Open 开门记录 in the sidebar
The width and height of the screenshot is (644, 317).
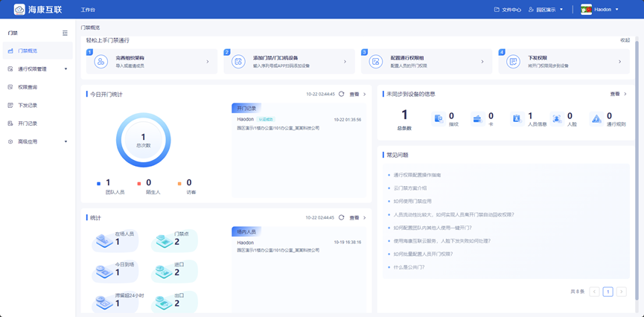click(x=28, y=124)
